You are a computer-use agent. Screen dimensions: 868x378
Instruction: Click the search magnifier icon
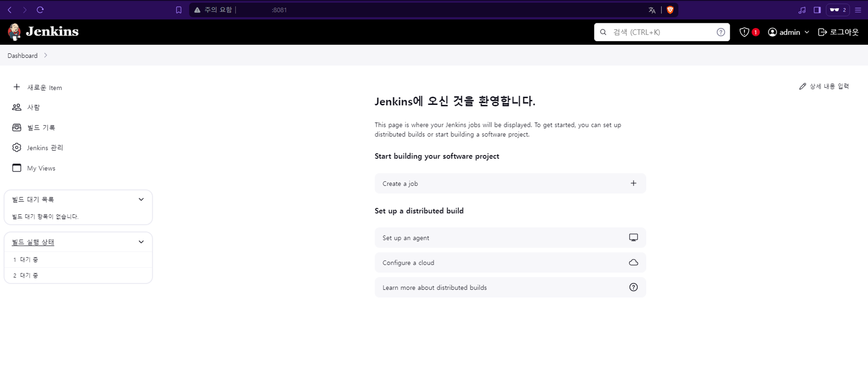pyautogui.click(x=603, y=32)
